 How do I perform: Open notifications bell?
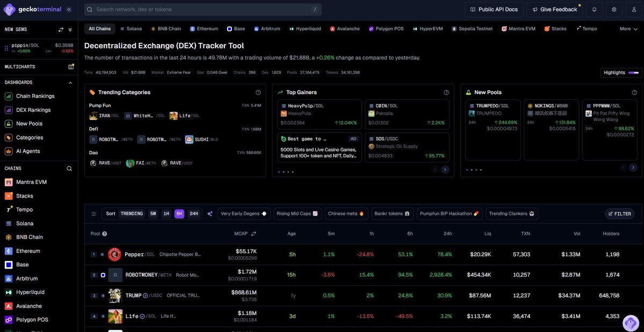point(594,9)
